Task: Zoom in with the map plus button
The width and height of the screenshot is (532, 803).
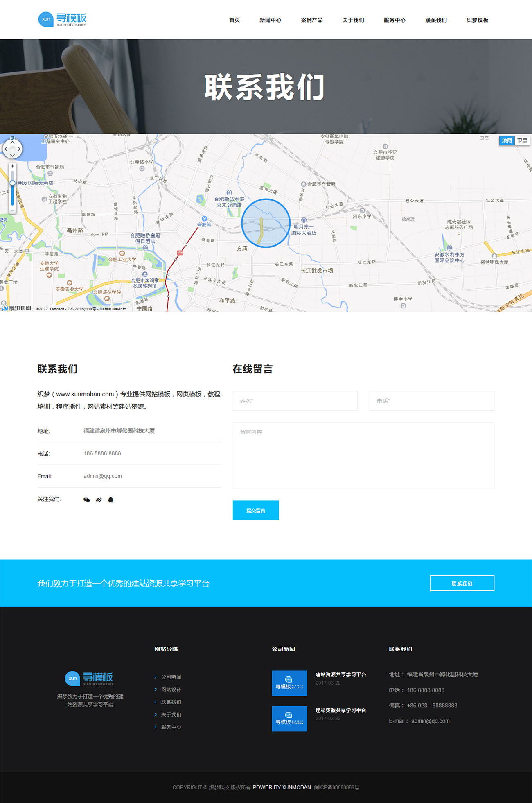Action: pos(12,166)
